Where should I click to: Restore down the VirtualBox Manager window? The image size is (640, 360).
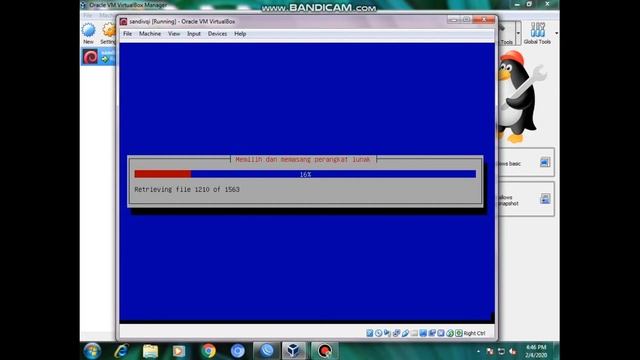pyautogui.click(x=529, y=4)
